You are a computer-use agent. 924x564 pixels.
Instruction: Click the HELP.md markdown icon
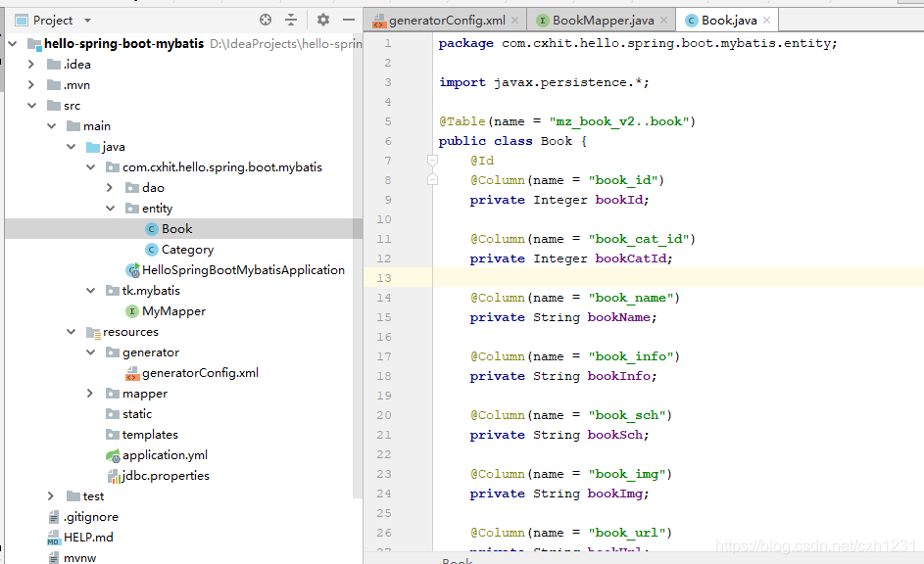pos(54,538)
